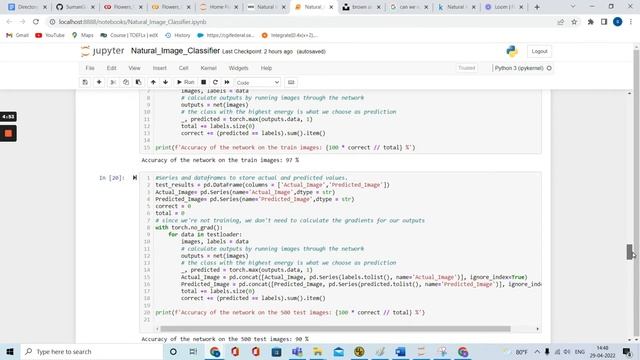Move selected cell up arrow
This screenshot has height=360, width=640.
[x=153, y=82]
